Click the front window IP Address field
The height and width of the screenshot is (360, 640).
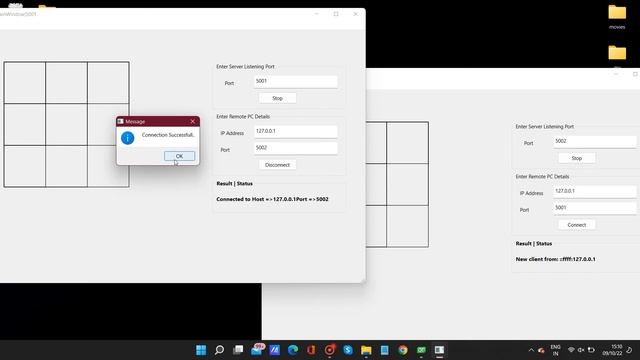click(296, 131)
